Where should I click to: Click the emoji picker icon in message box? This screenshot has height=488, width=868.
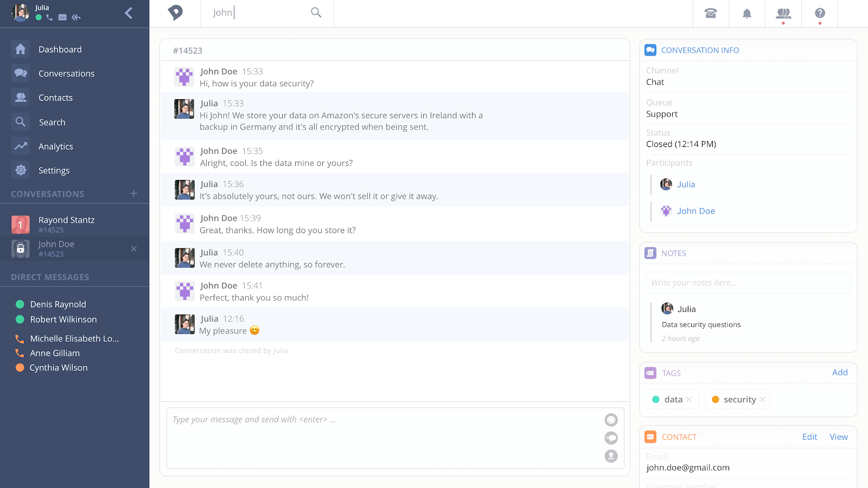(611, 420)
